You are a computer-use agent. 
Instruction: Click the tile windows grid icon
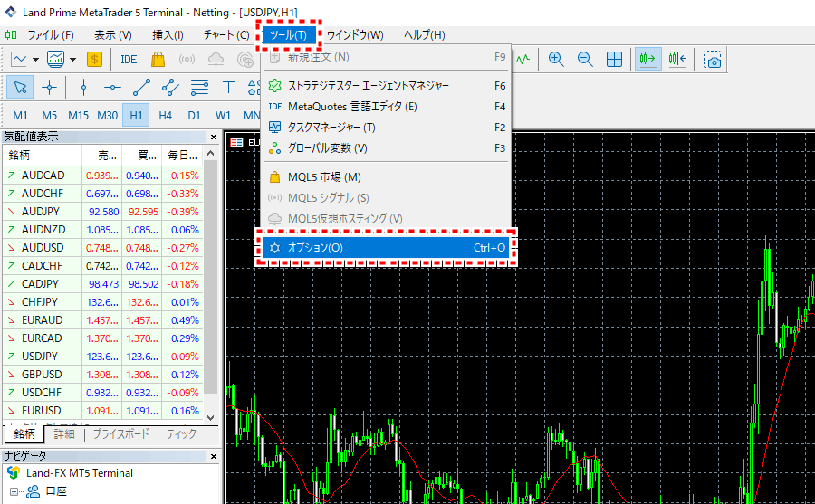[x=614, y=59]
